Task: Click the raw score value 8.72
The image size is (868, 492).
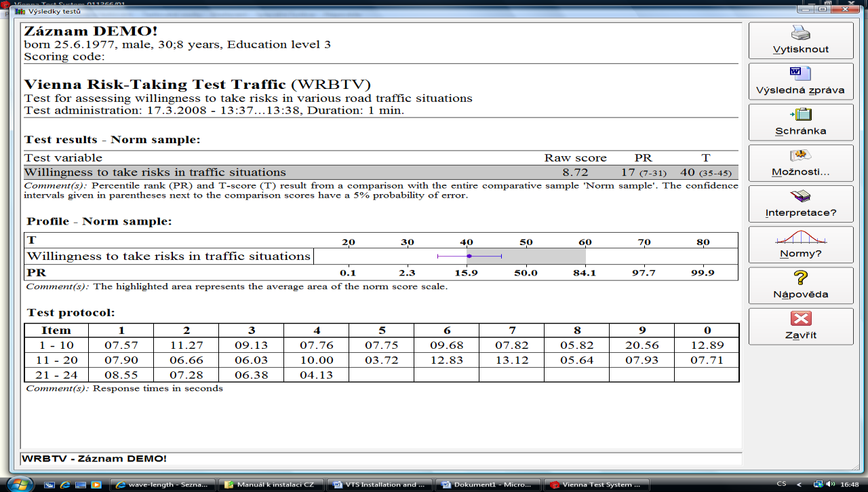Action: 575,172
